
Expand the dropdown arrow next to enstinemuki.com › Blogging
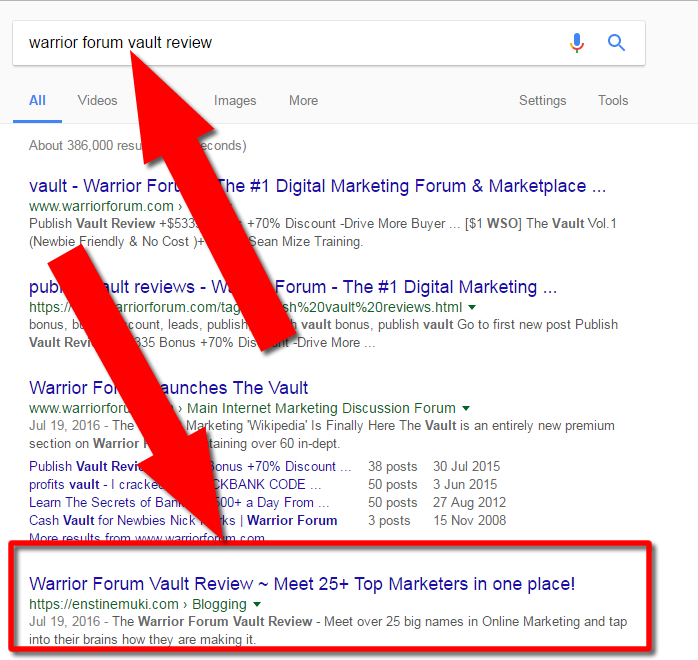pos(257,604)
